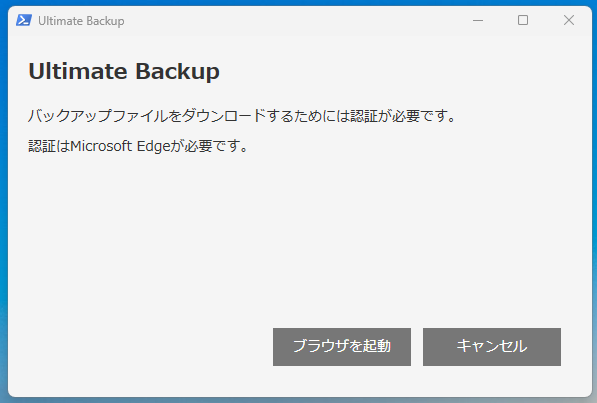Click the blue desktop wallpaper at left edge
Screen dimensions: 597x403
(x=3, y=190)
